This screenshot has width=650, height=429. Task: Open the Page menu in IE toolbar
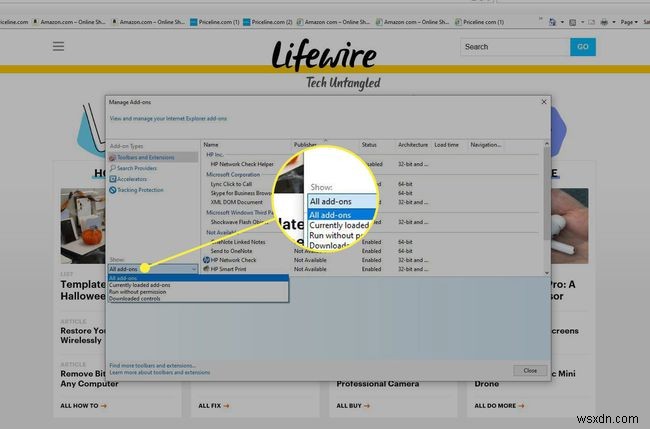pos(629,22)
